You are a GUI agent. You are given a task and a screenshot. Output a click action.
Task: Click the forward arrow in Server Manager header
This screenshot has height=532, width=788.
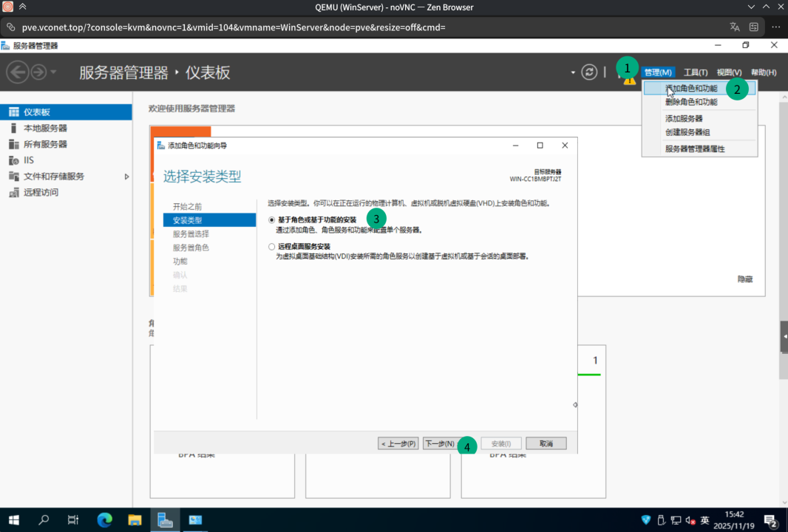(x=38, y=72)
